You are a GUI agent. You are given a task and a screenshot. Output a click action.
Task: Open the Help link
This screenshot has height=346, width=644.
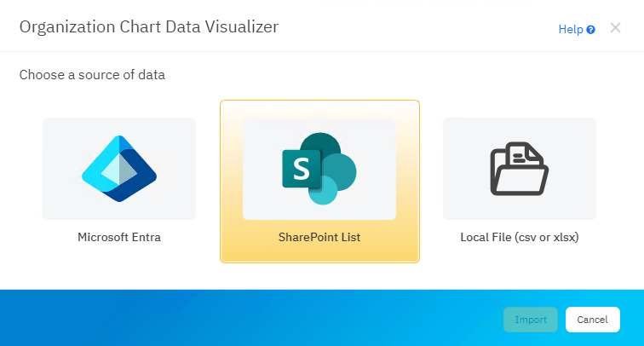point(570,29)
